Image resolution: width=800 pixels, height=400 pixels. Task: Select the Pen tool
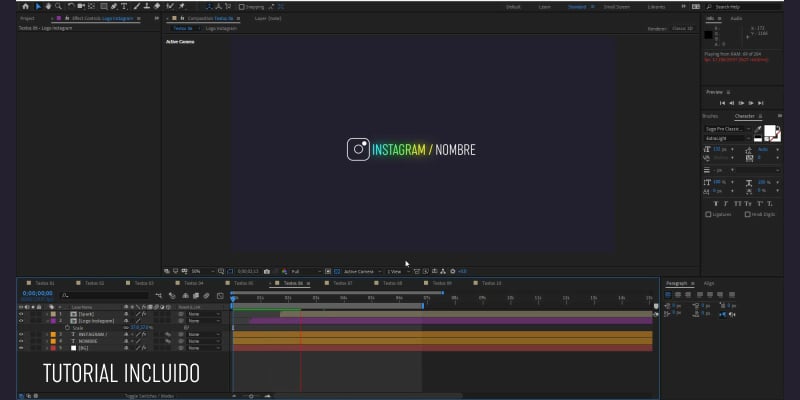coord(114,7)
